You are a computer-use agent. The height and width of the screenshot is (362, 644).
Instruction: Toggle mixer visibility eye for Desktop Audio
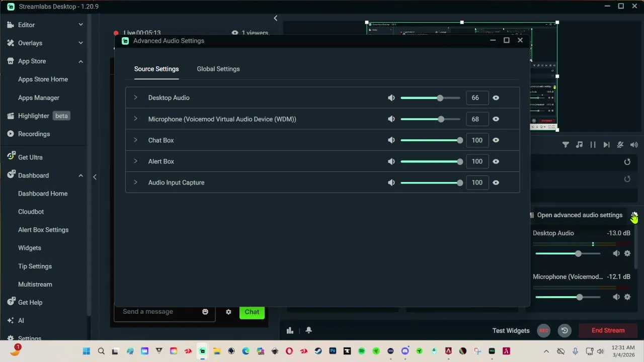[x=496, y=98]
